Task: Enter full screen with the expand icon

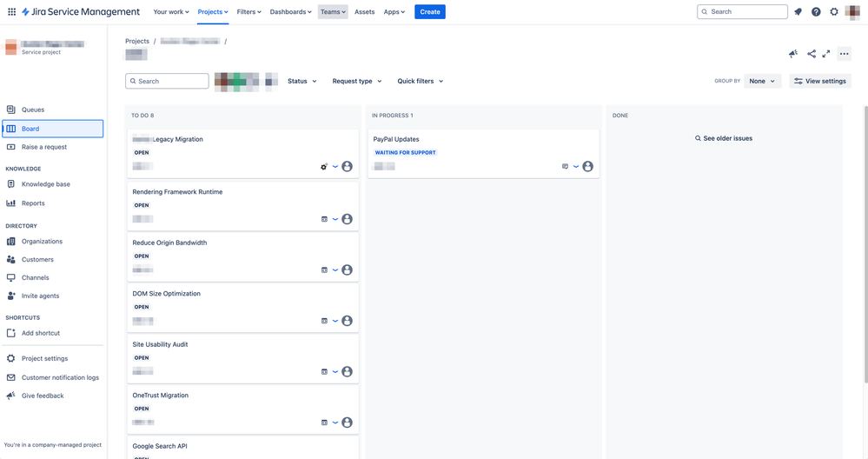Action: 826,54
